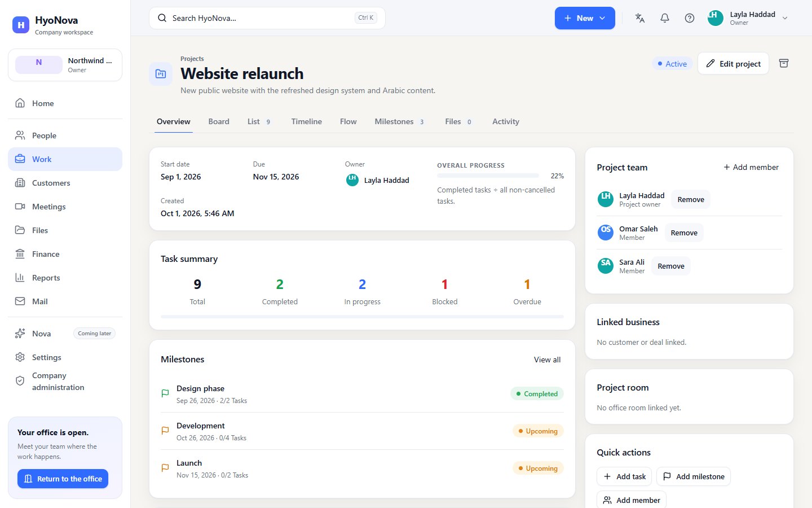Click the Add task quick action
The height and width of the screenshot is (508, 812).
[624, 476]
